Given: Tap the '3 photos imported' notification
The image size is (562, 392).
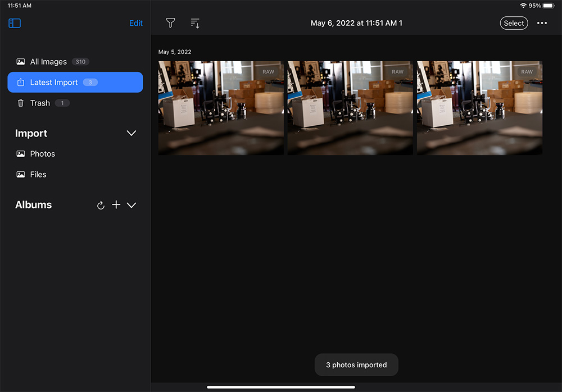Looking at the screenshot, I should tap(356, 365).
